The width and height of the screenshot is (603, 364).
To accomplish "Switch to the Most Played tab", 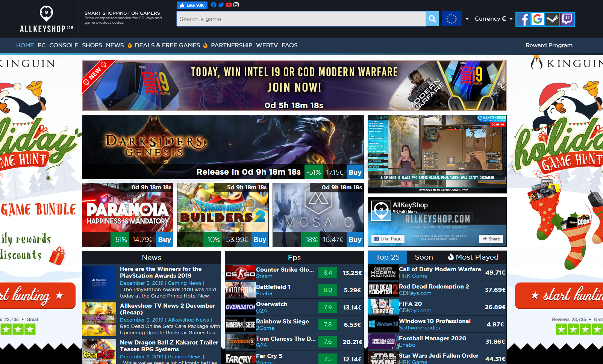I will point(473,257).
